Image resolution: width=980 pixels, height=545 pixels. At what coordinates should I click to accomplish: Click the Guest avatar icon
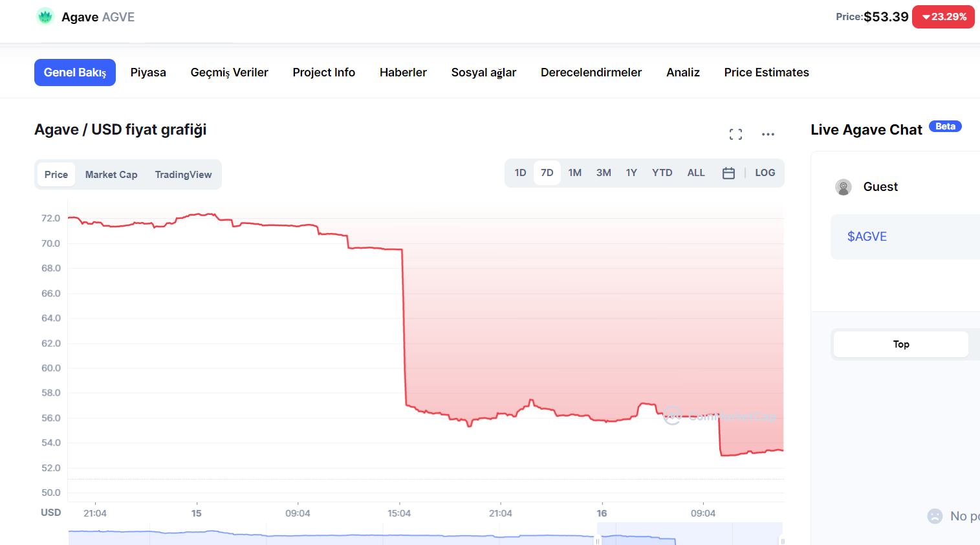[843, 187]
